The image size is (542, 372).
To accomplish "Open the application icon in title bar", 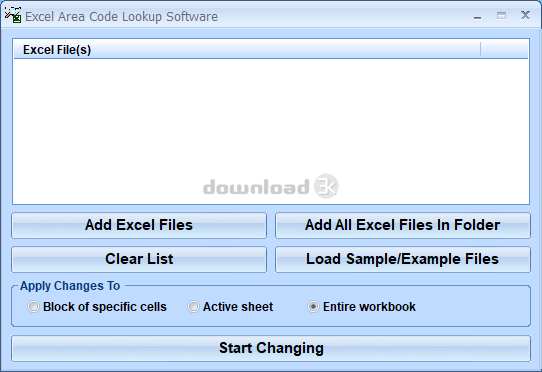I will (x=13, y=16).
